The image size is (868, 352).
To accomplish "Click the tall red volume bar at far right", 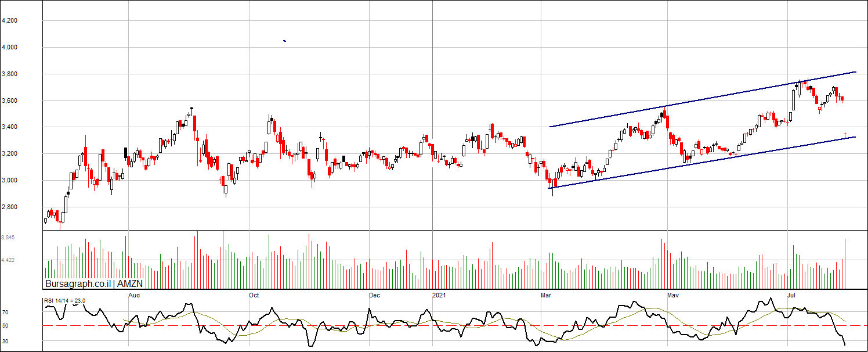I will (x=845, y=264).
